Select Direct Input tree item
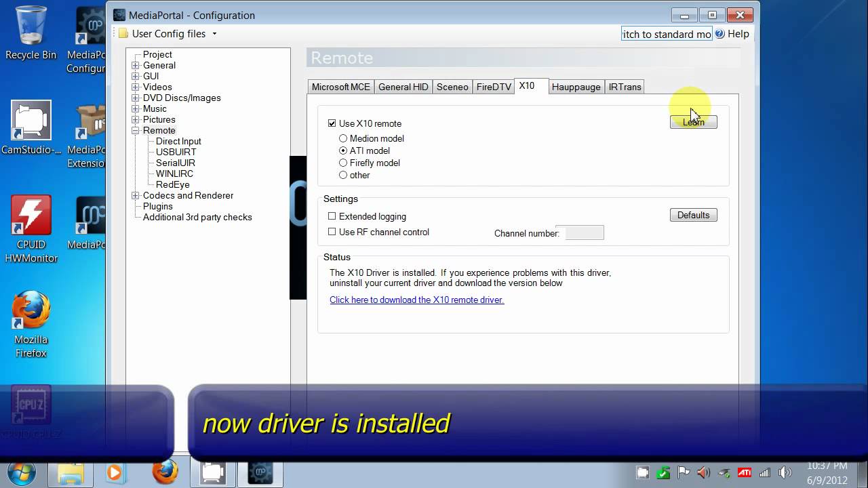This screenshot has height=488, width=868. point(178,141)
